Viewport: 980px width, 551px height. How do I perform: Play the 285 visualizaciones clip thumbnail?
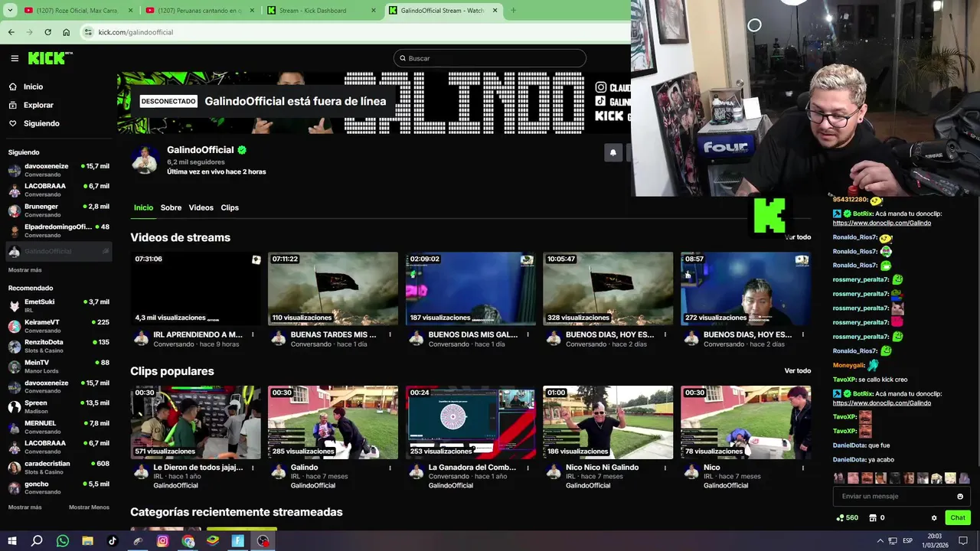(333, 422)
